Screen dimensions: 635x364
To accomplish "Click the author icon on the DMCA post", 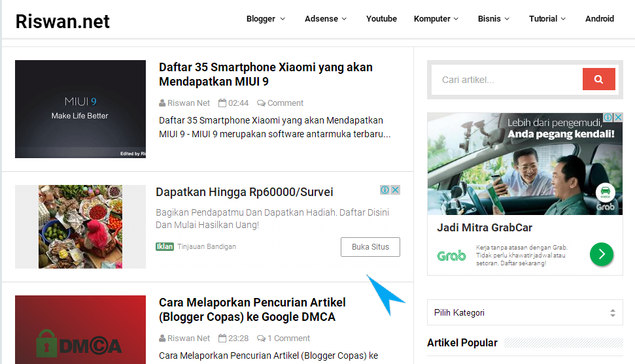I will pyautogui.click(x=162, y=339).
